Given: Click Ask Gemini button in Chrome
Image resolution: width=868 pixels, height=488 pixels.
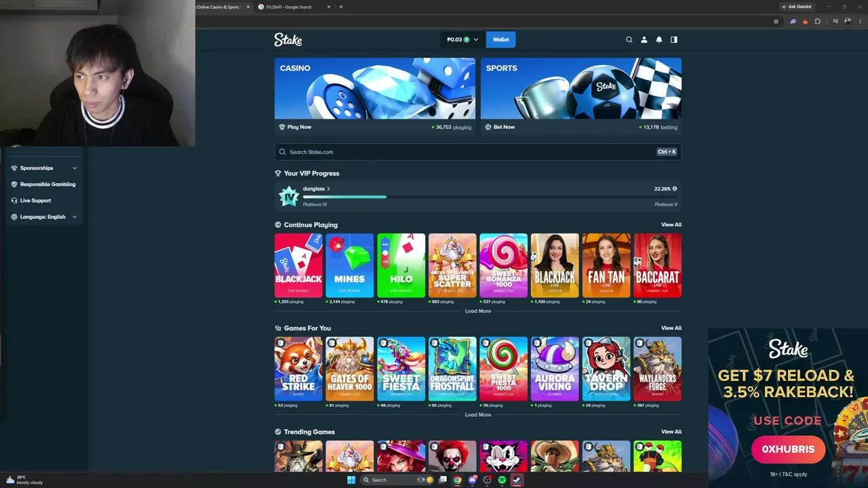Looking at the screenshot, I should (796, 7).
